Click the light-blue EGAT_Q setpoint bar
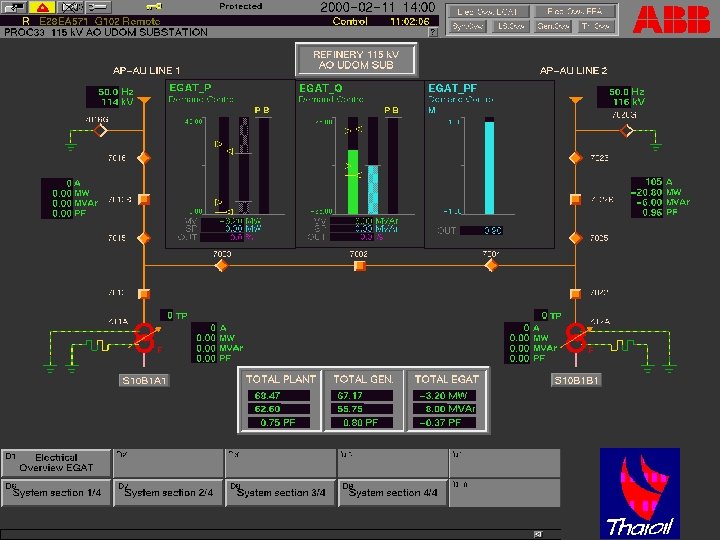720x540 pixels. [373, 190]
